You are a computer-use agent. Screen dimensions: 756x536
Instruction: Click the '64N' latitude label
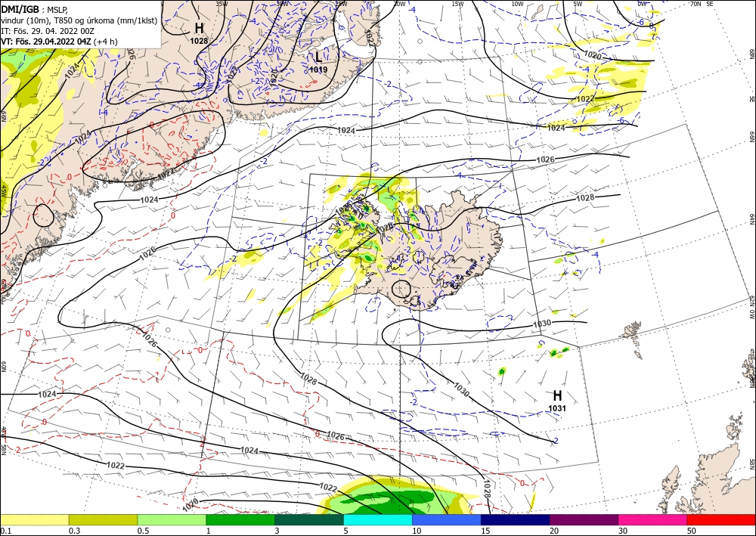point(751,219)
